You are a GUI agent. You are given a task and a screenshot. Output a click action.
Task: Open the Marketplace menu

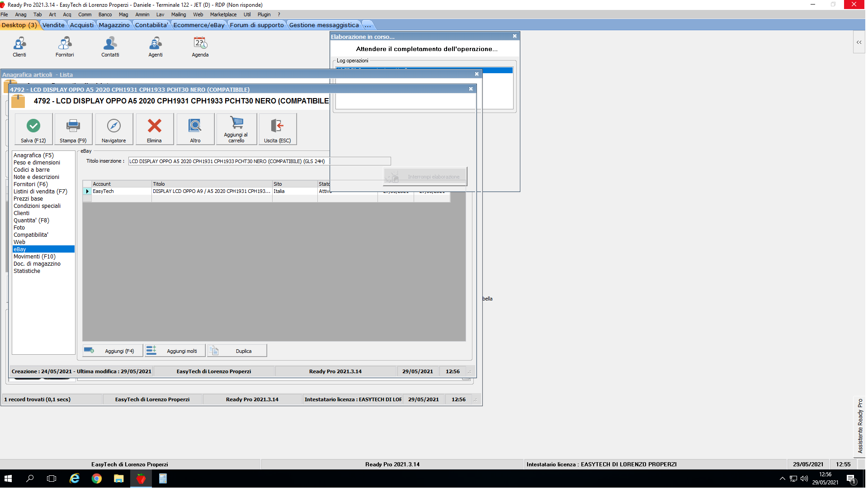click(223, 14)
